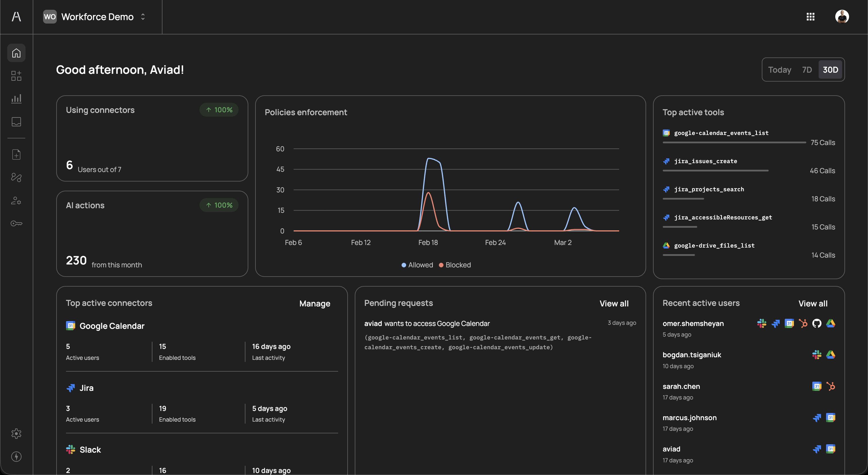Open the user profile avatar menu
868x475 pixels.
coord(842,17)
